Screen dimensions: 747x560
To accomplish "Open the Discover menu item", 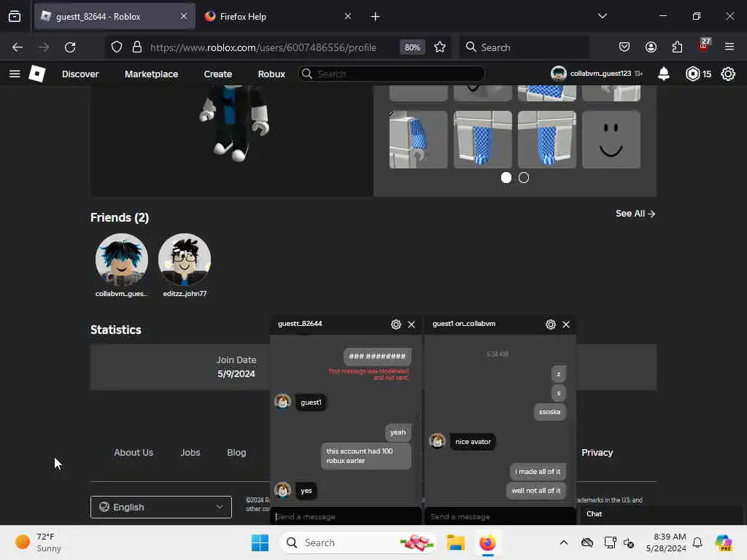I will pos(80,74).
